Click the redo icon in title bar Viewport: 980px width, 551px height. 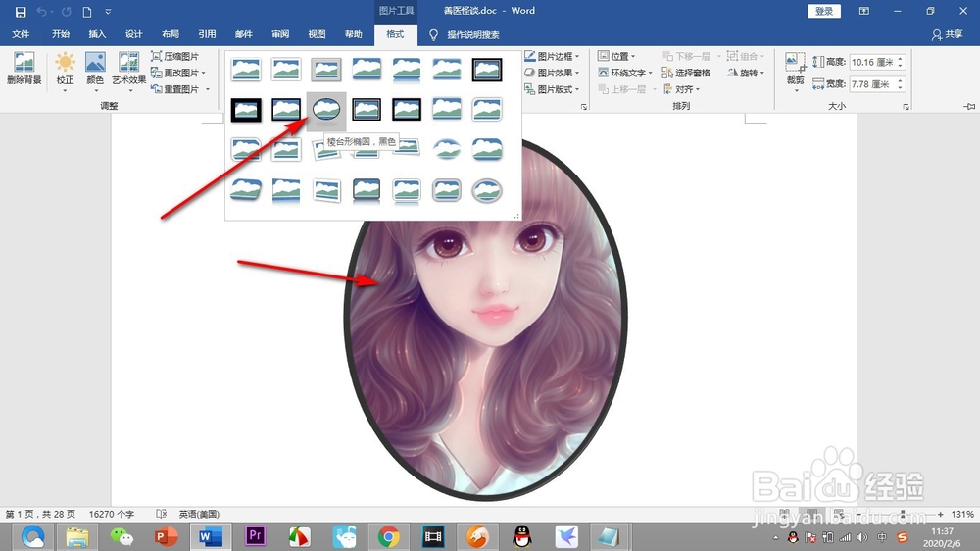(67, 11)
